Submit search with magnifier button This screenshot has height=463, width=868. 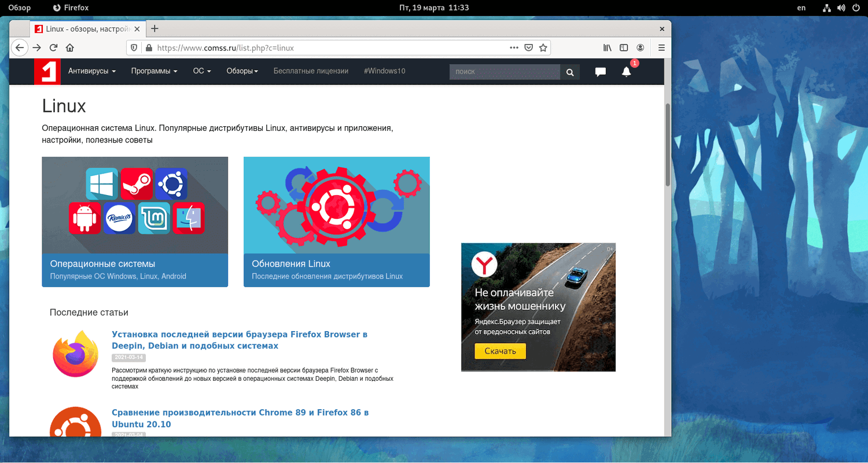(570, 72)
